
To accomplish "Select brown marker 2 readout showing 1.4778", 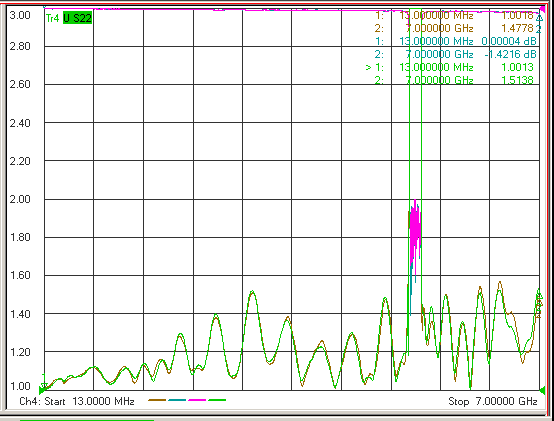I will pos(454,28).
